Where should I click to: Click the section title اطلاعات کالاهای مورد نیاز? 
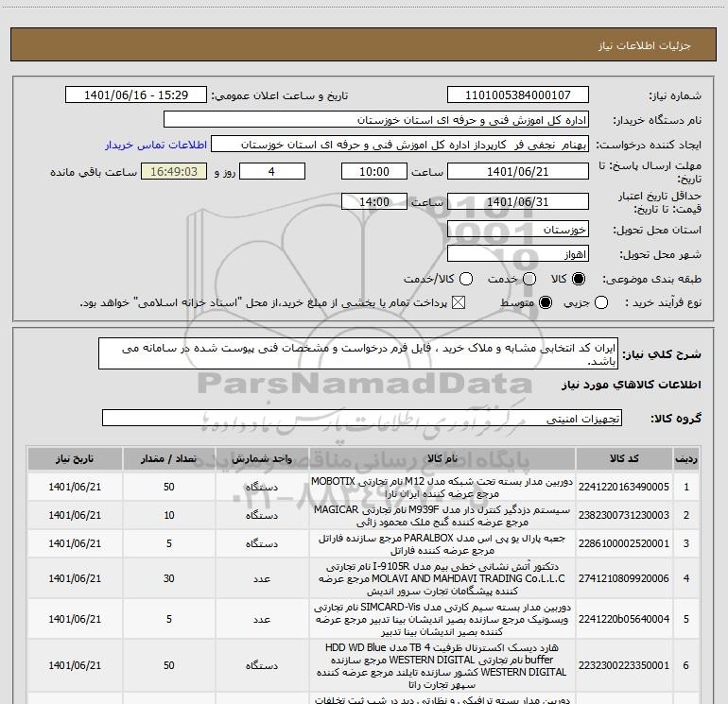click(632, 385)
